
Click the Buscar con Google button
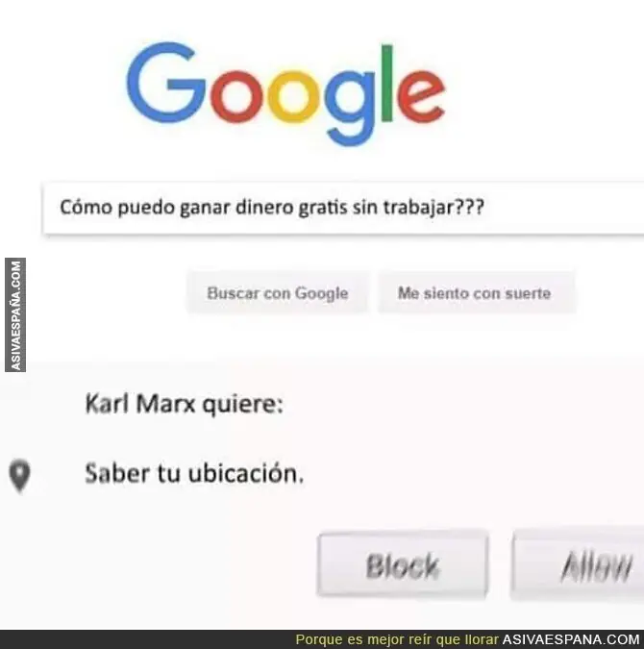point(277,293)
